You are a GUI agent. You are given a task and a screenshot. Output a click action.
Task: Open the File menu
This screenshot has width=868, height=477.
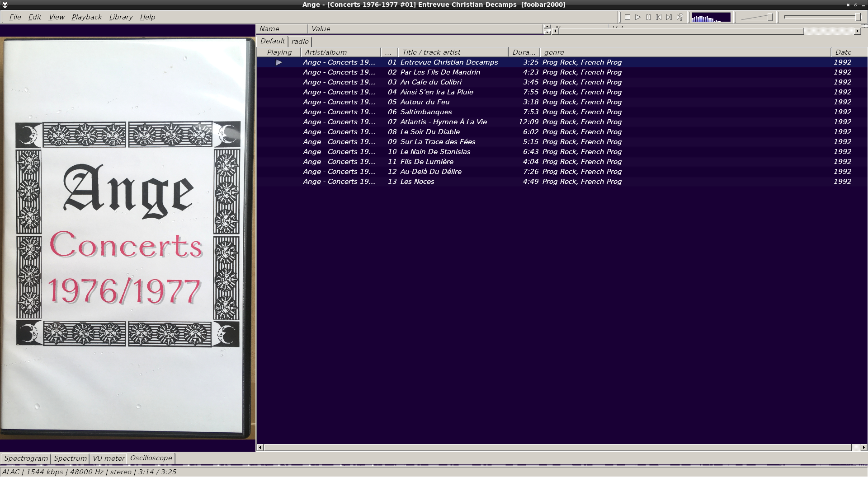(15, 17)
